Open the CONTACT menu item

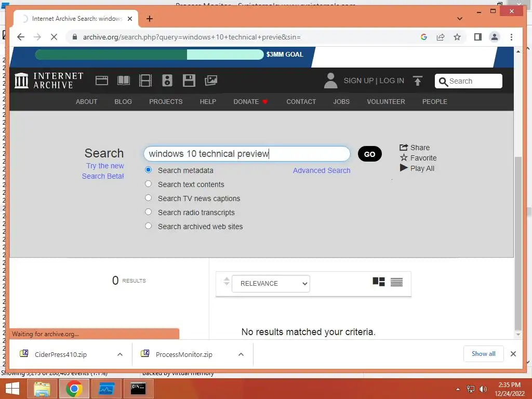pos(301,101)
